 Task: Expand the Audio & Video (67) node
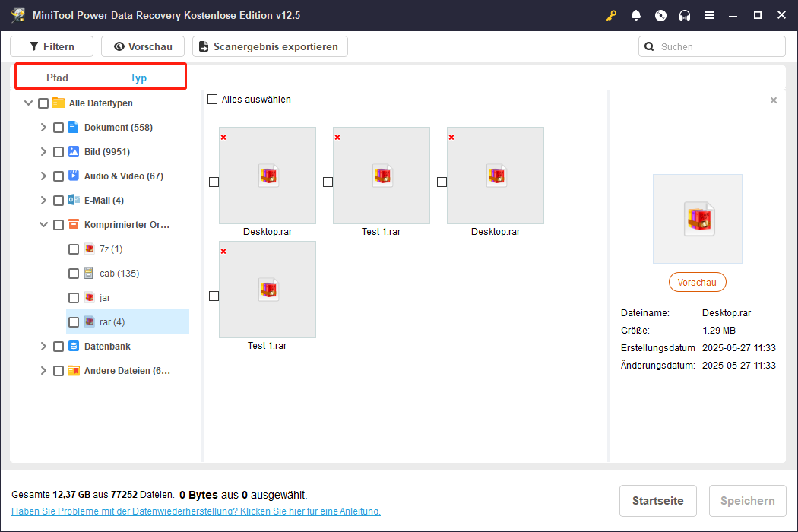click(43, 176)
